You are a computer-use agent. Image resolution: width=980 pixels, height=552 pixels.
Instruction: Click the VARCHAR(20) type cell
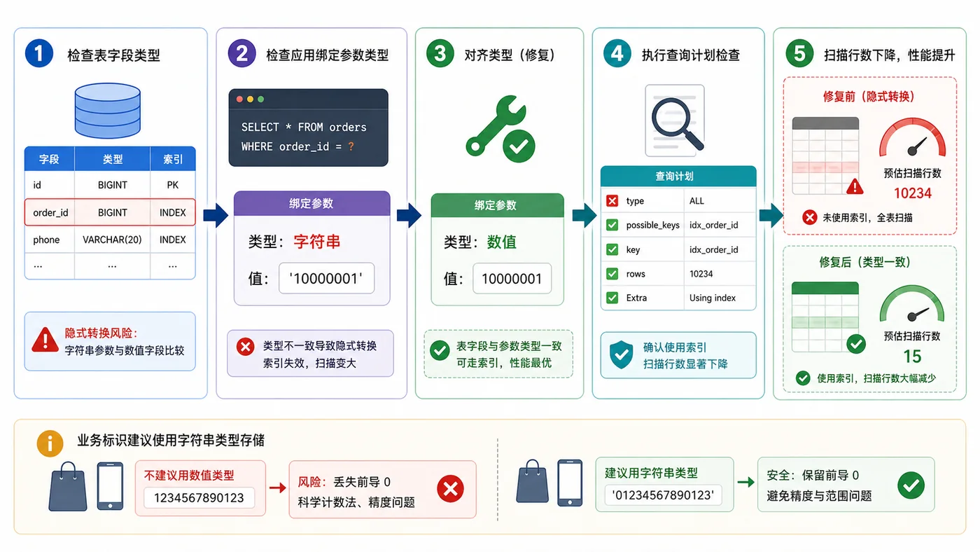(x=113, y=240)
